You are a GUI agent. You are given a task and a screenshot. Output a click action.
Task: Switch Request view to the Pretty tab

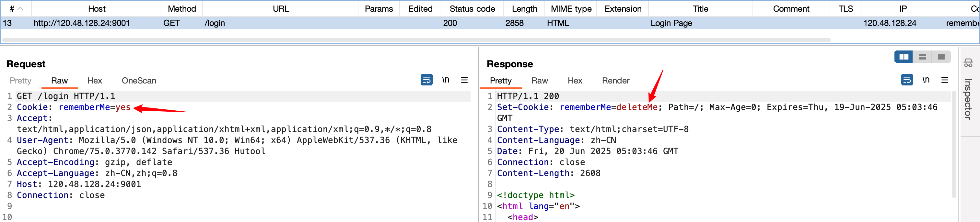click(20, 81)
